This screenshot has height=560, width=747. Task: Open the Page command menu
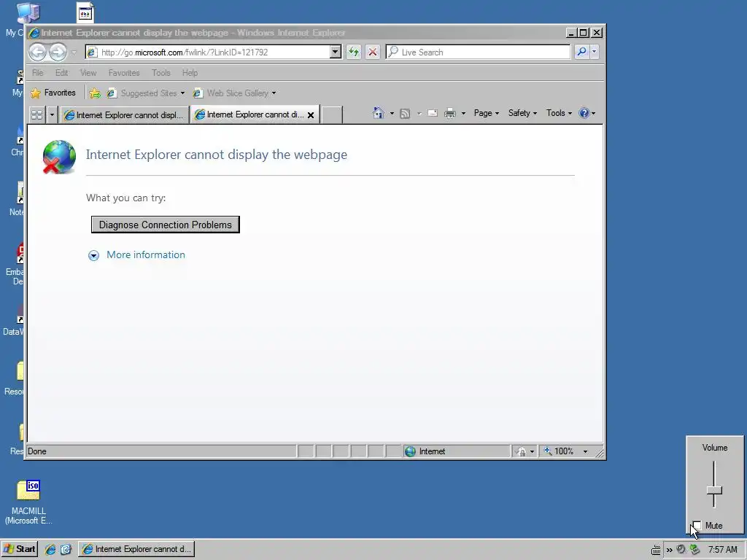[487, 113]
